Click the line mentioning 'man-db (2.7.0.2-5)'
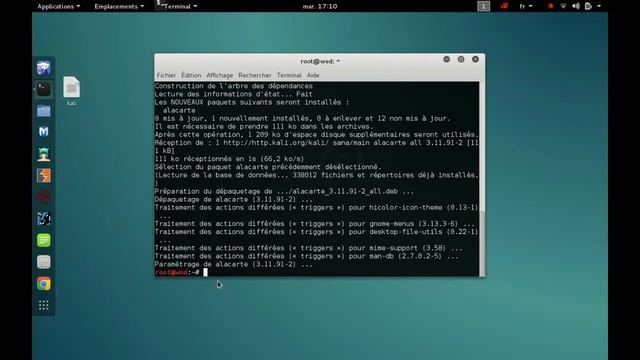 pyautogui.click(x=306, y=256)
